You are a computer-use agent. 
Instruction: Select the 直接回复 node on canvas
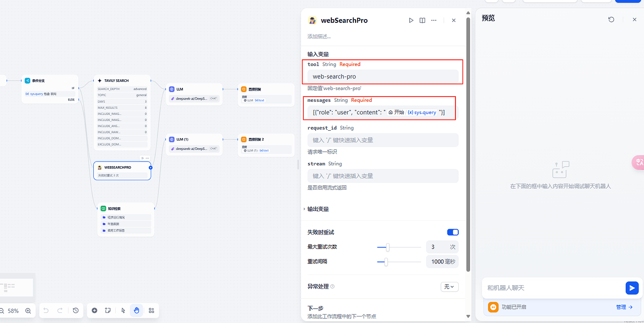coord(266,95)
